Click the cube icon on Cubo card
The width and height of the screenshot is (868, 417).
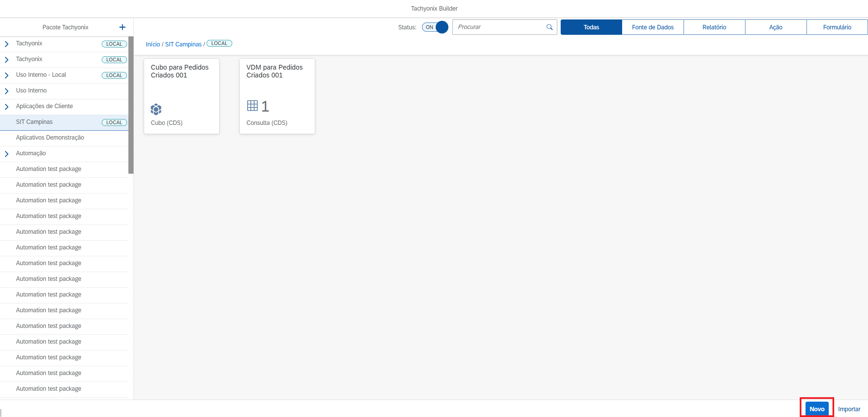(x=156, y=109)
